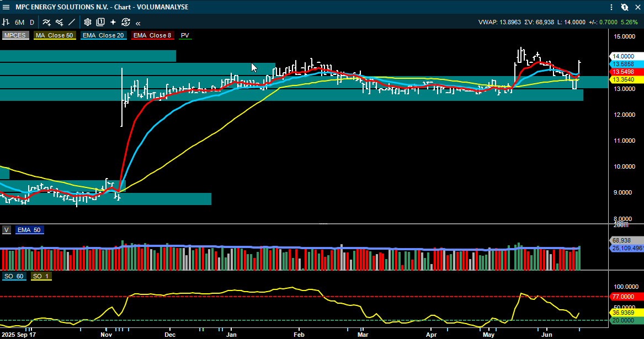644x339 pixels.
Task: Click the Feb label on time axis
Action: tap(299, 335)
